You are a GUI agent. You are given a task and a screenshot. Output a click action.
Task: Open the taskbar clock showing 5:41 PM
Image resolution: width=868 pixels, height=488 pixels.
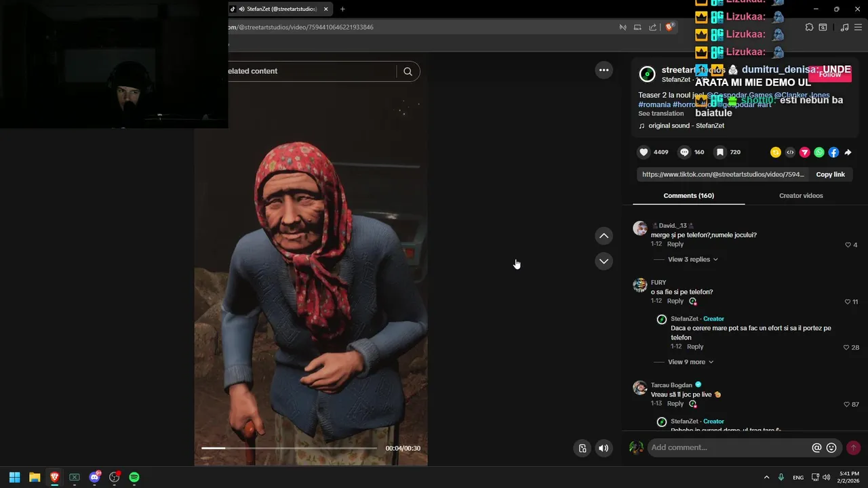tap(850, 477)
